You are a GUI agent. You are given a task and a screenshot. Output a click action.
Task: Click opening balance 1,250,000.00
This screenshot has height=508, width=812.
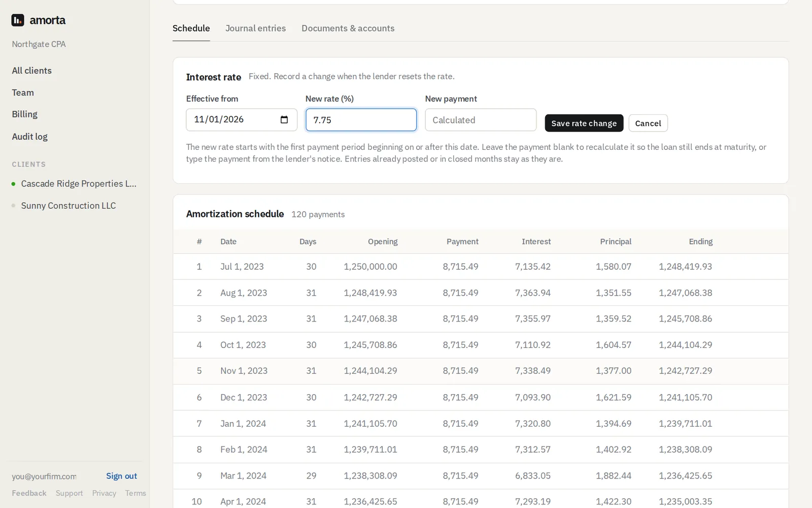coord(370,267)
